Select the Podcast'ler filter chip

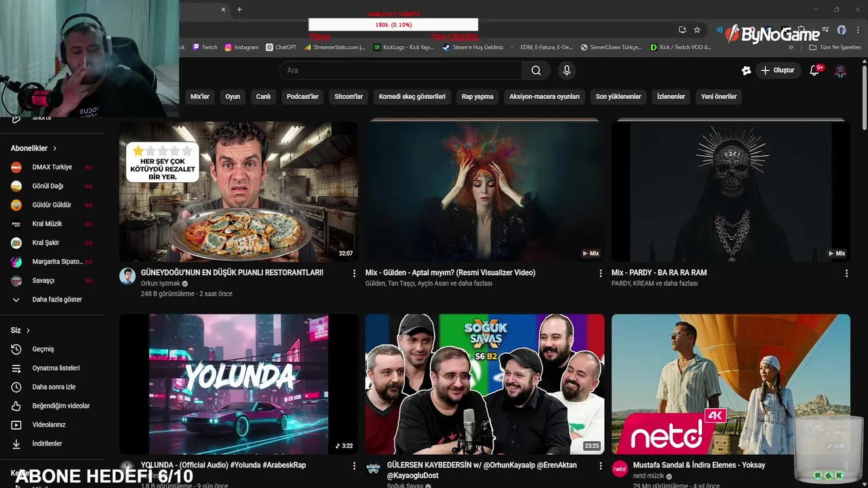(x=302, y=97)
